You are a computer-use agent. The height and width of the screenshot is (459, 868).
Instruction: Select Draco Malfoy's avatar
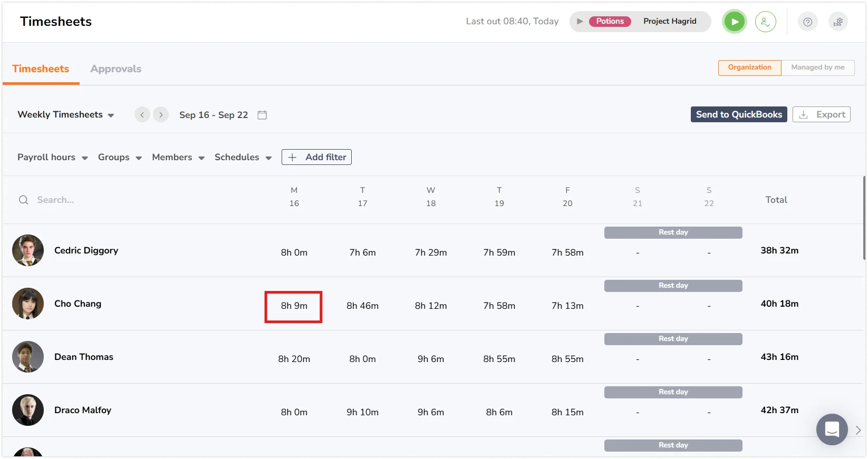point(28,410)
